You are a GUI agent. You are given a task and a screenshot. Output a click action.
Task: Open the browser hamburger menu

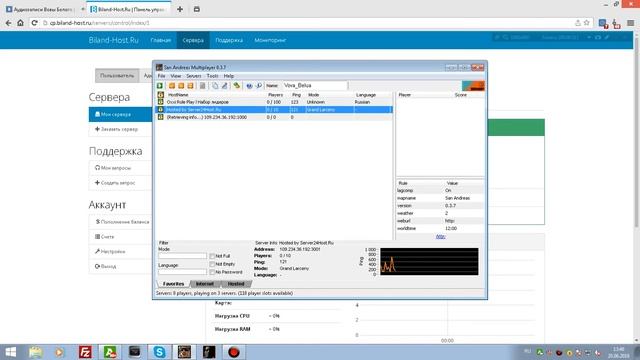(x=631, y=23)
